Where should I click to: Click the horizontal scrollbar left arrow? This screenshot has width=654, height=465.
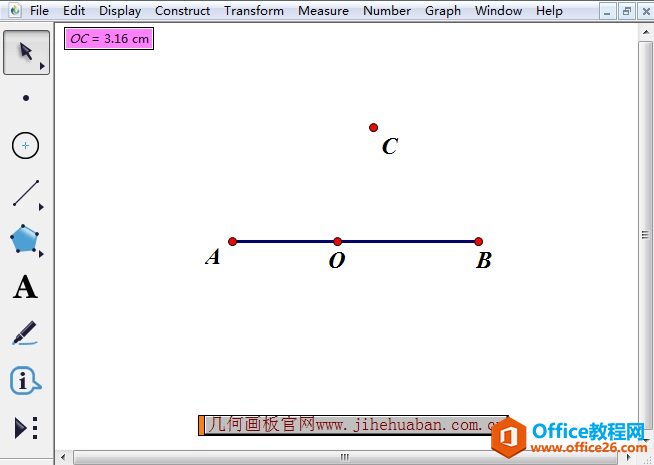tap(63, 457)
